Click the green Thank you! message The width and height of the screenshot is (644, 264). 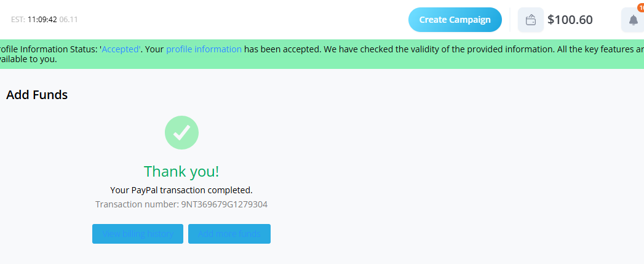(181, 171)
